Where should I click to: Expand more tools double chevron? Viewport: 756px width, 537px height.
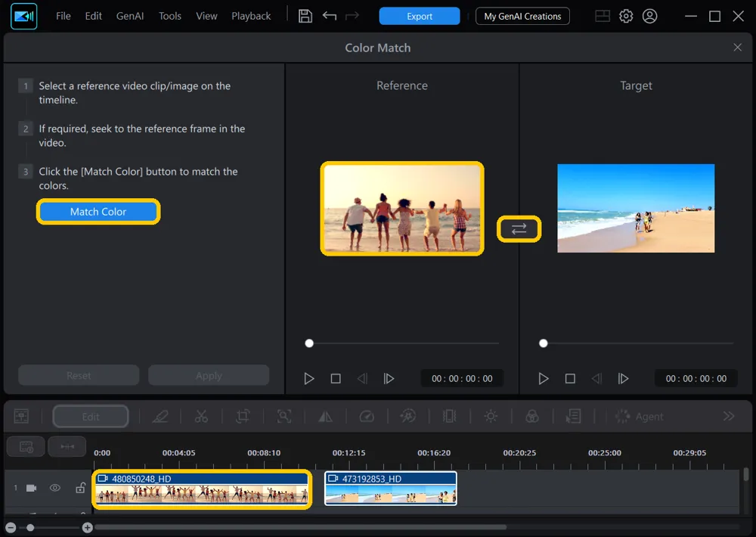point(729,416)
